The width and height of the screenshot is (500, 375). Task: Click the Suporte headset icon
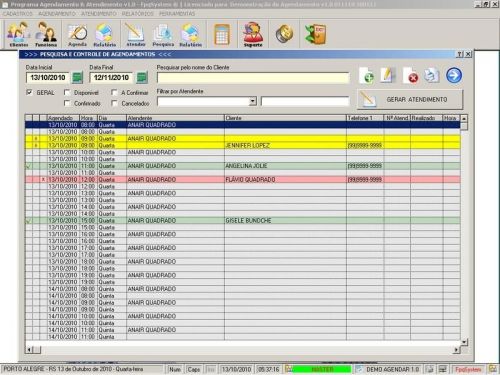(x=253, y=34)
